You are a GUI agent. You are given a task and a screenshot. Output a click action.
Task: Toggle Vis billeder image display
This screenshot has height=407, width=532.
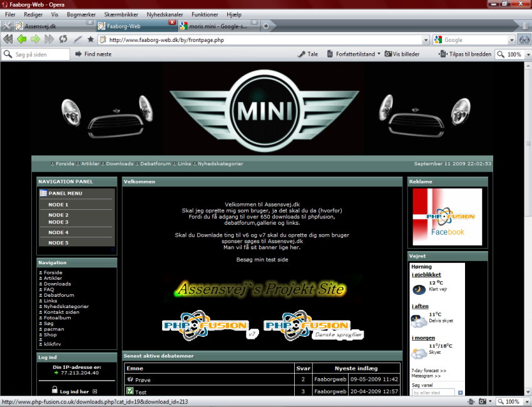[x=402, y=54]
